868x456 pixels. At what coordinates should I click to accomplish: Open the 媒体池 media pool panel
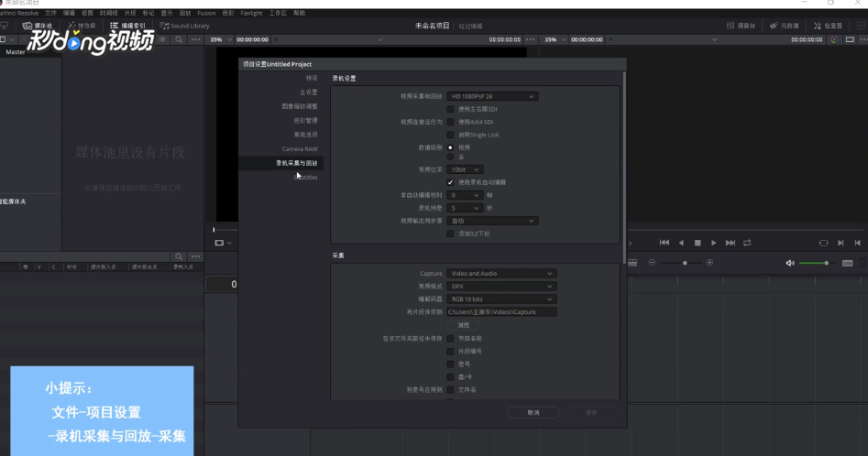[37, 26]
